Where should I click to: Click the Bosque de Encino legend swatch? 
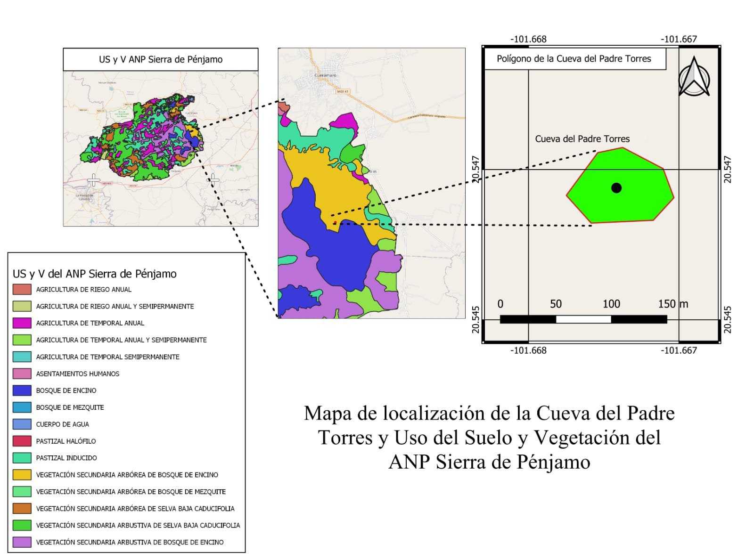point(22,390)
